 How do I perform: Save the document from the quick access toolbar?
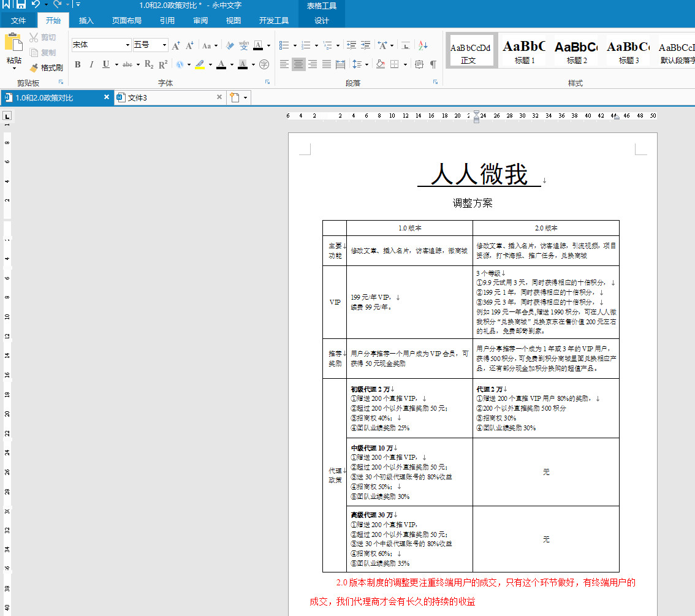coord(21,4)
